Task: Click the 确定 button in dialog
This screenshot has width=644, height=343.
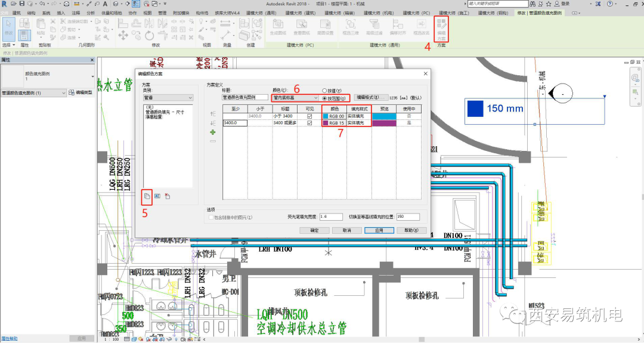Action: (314, 230)
